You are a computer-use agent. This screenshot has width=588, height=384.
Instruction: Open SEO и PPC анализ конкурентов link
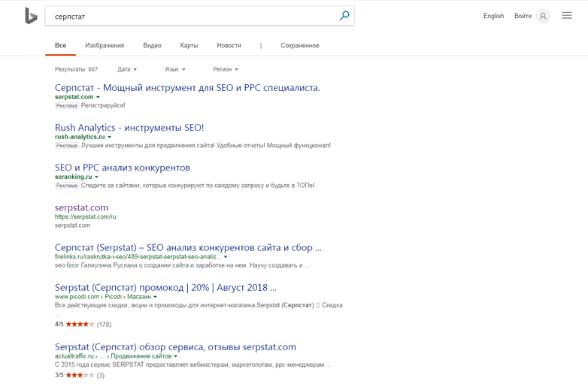pos(123,168)
